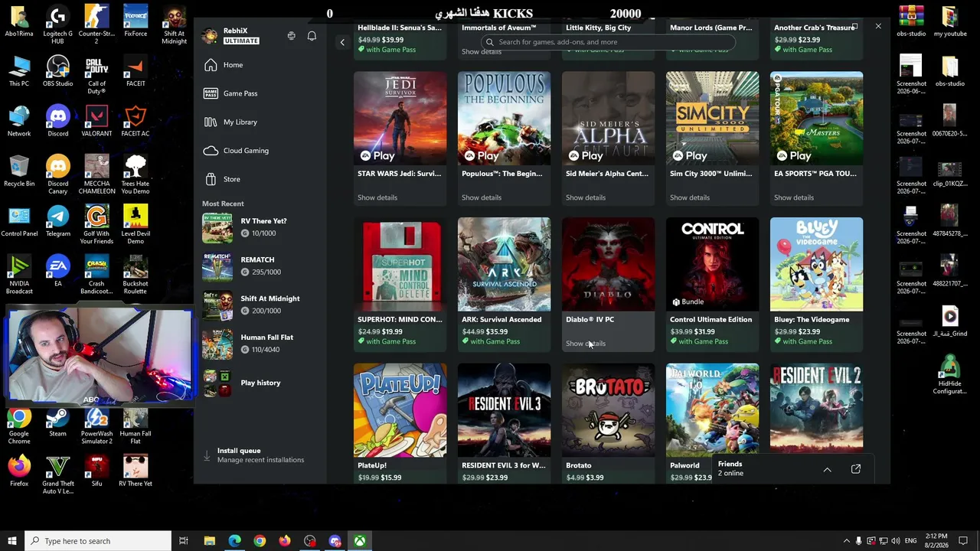Open the Bluey: The Videogame card
This screenshot has height=551, width=980.
817,284
